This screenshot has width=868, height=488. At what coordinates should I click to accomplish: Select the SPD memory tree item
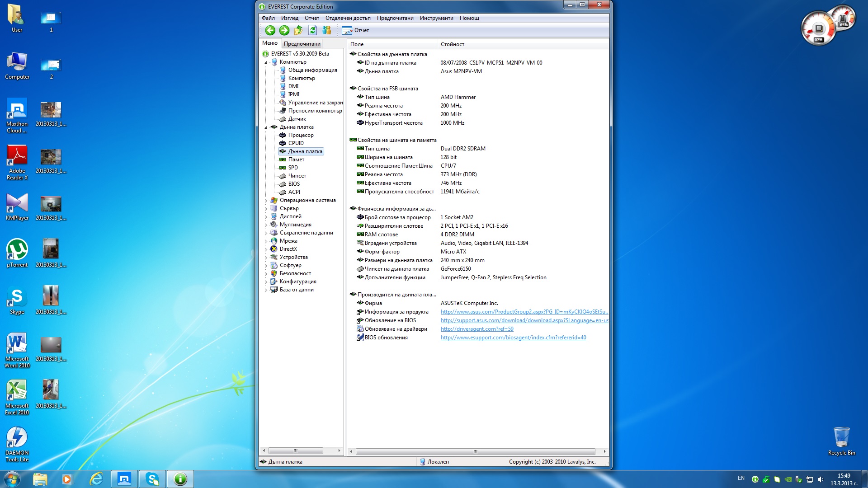293,168
